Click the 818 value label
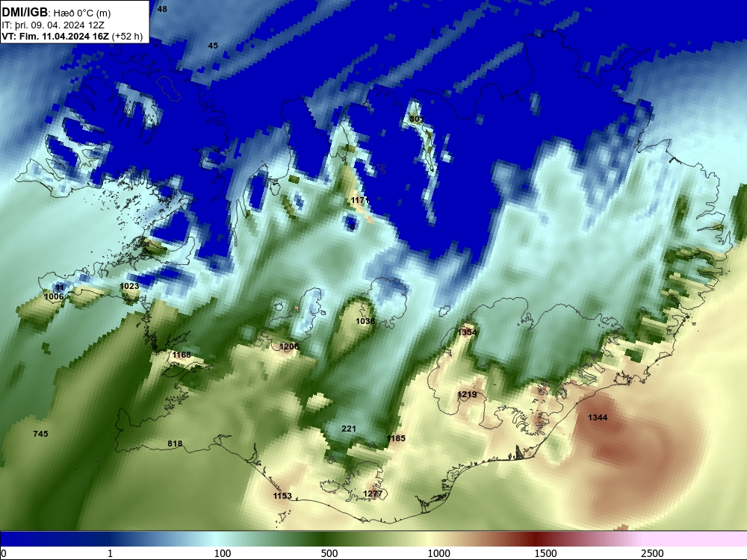Viewport: 747px width, 560px height. (175, 444)
